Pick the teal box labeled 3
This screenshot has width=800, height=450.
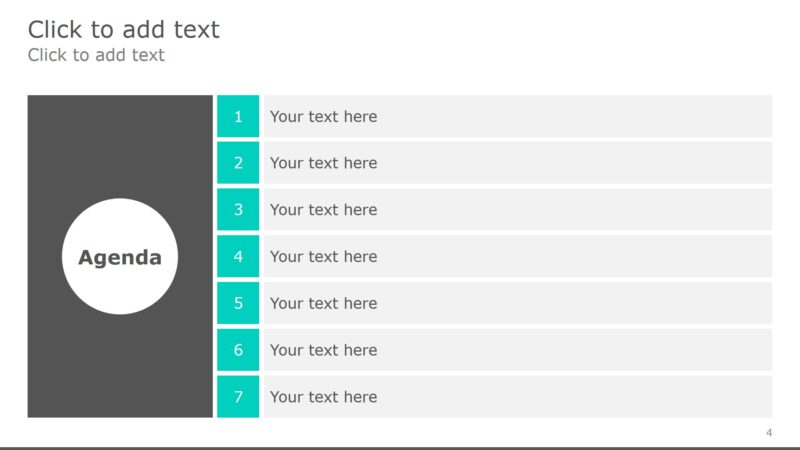tap(238, 210)
